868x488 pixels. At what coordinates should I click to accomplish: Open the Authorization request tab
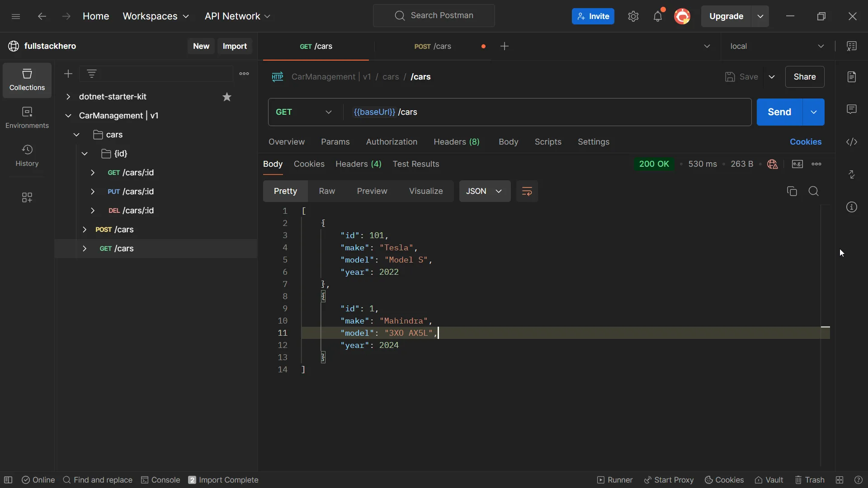pos(392,142)
